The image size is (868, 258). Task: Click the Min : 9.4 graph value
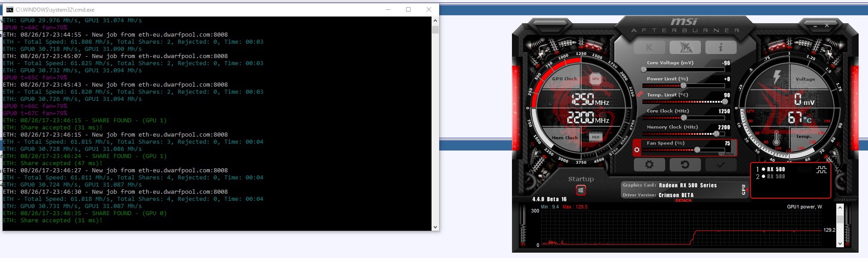pos(549,207)
